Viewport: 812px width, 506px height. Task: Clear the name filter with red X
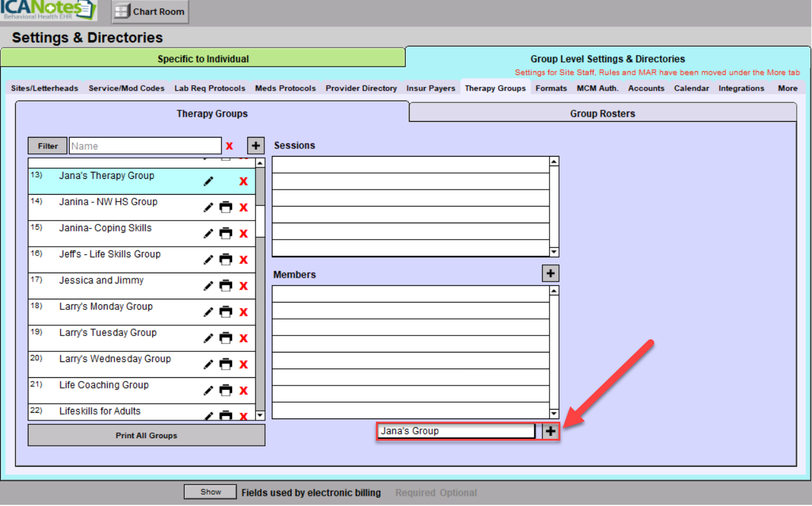click(x=229, y=146)
